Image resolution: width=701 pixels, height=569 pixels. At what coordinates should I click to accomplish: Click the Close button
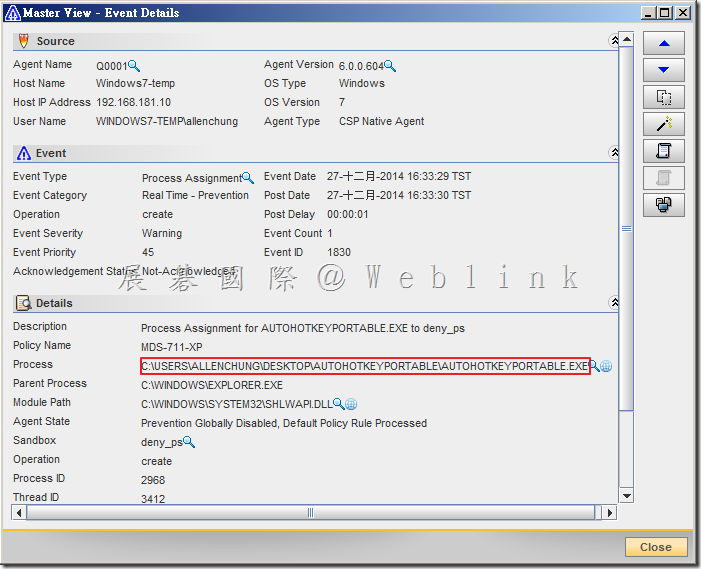click(656, 547)
